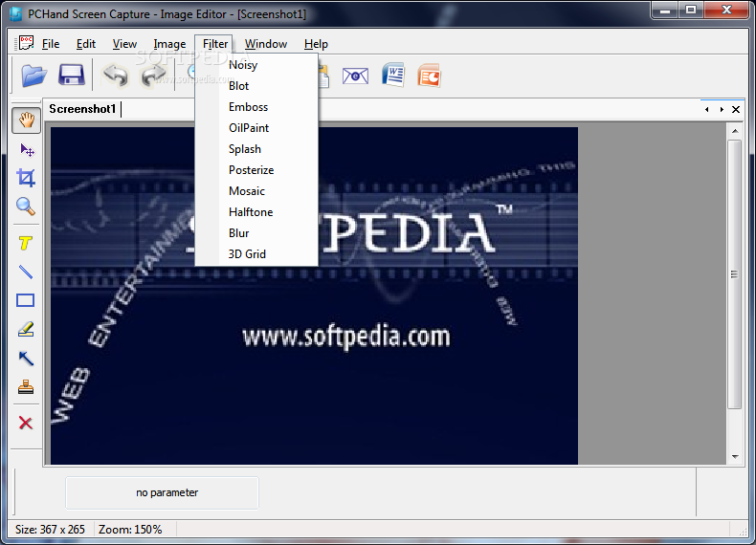
Task: Click the Export to Word icon
Action: [393, 76]
